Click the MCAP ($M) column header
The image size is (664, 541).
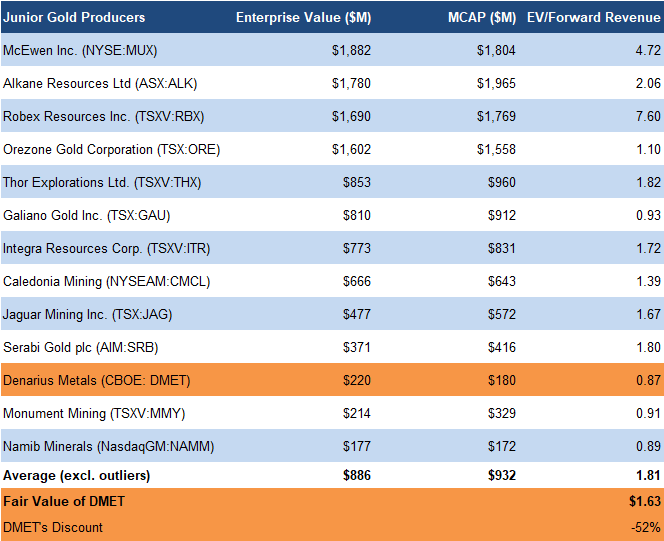coord(483,17)
